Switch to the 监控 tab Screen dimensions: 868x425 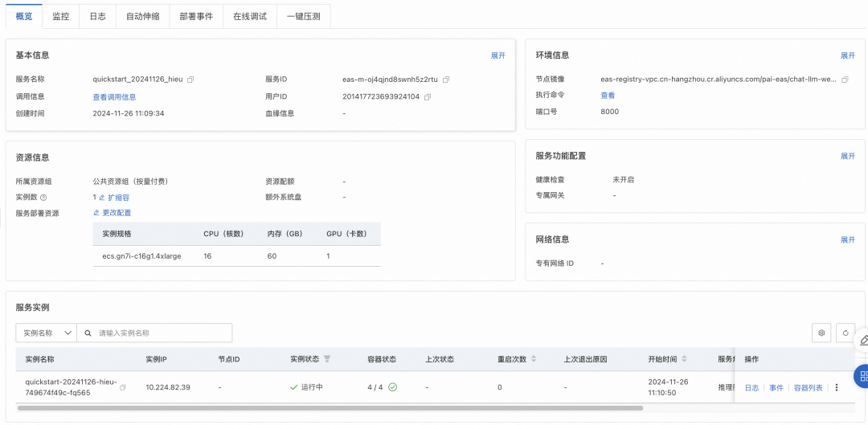61,16
